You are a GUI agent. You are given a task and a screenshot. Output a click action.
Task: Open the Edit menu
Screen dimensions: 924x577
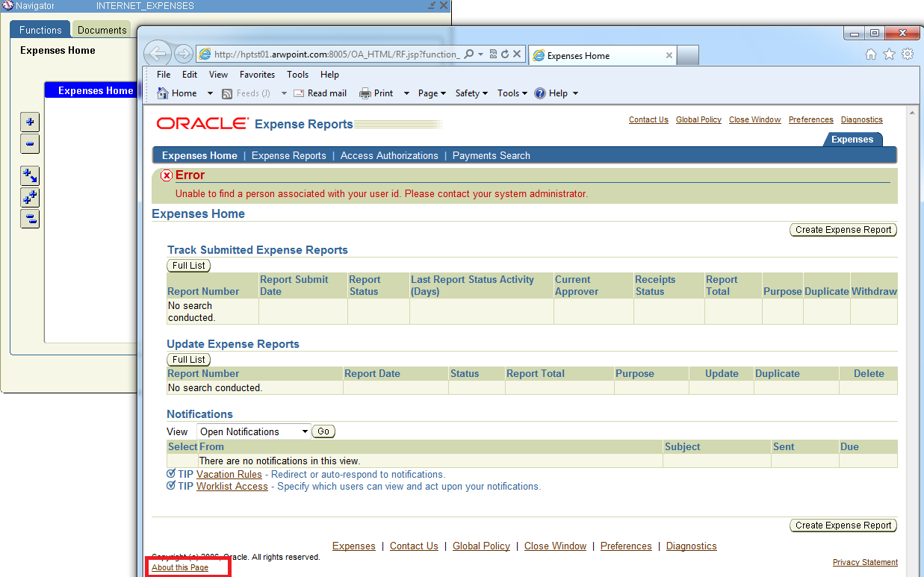[190, 75]
